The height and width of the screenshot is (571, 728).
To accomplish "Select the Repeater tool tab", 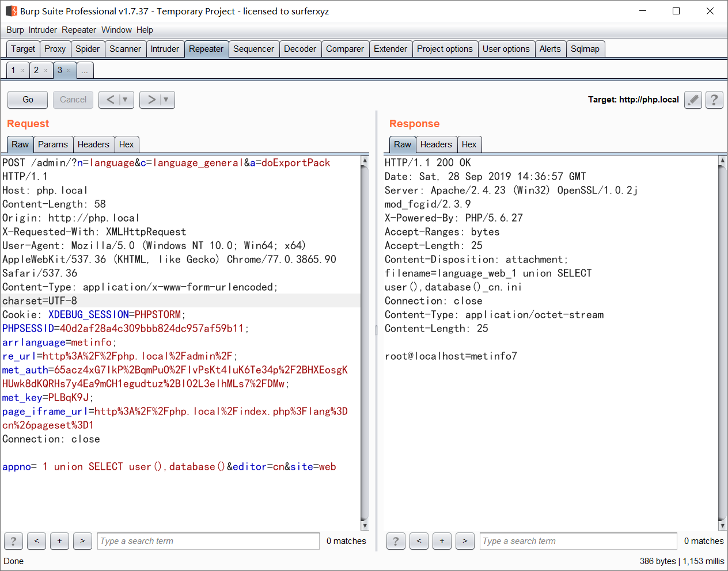I will point(206,49).
